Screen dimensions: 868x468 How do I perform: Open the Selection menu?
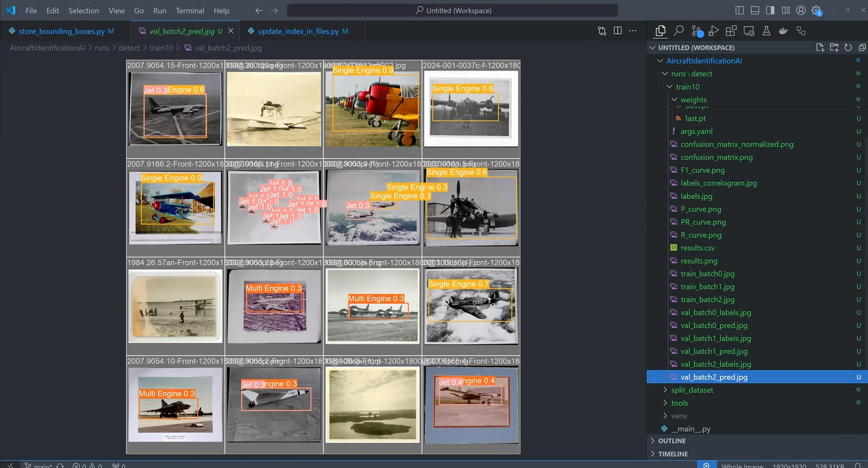(84, 11)
